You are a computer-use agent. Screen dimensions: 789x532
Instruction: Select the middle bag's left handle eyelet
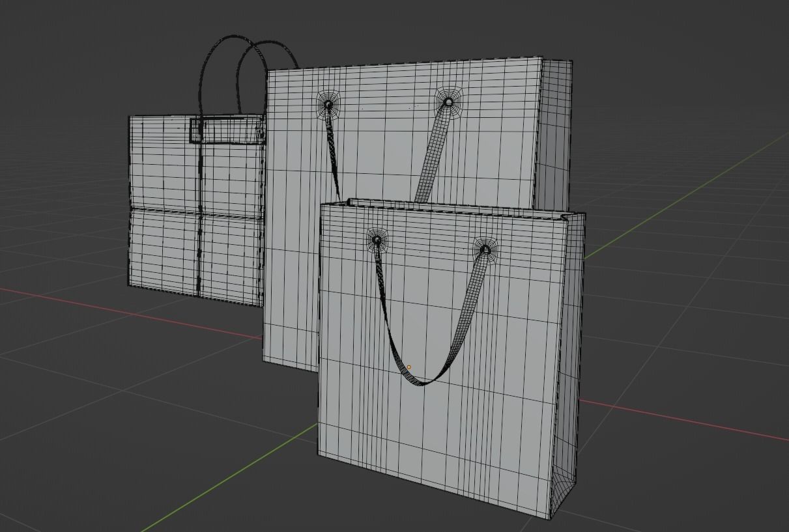(x=328, y=104)
